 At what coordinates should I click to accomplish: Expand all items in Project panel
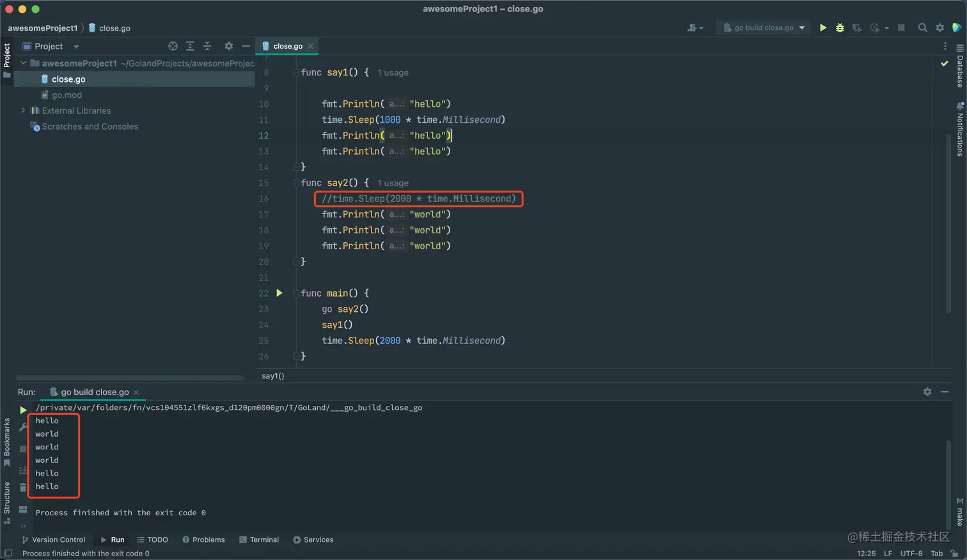pos(190,46)
